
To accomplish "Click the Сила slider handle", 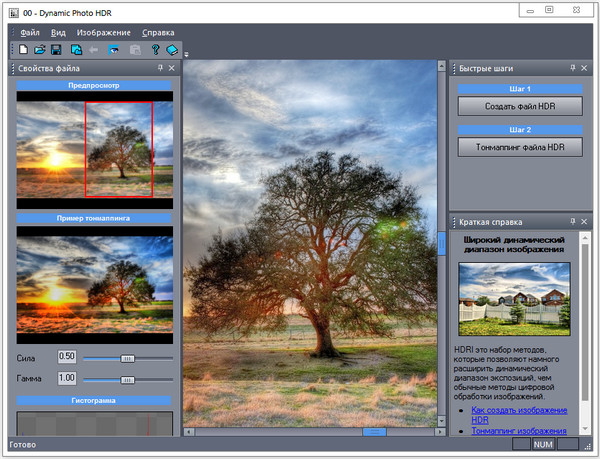I will [x=127, y=357].
